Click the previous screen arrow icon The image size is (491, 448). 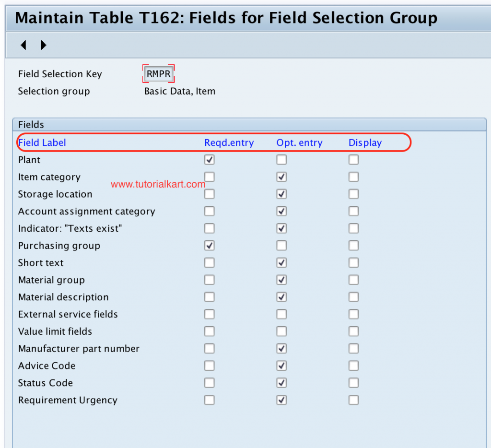(23, 45)
